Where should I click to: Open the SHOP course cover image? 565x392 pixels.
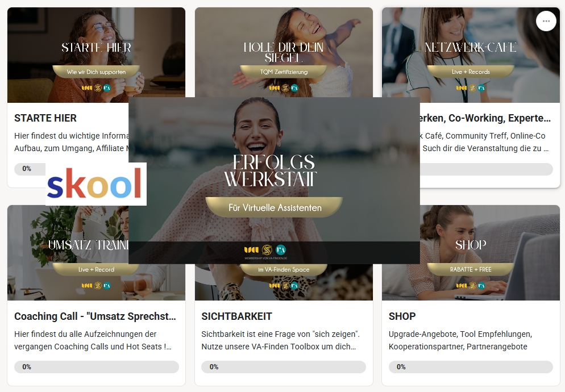(490, 253)
